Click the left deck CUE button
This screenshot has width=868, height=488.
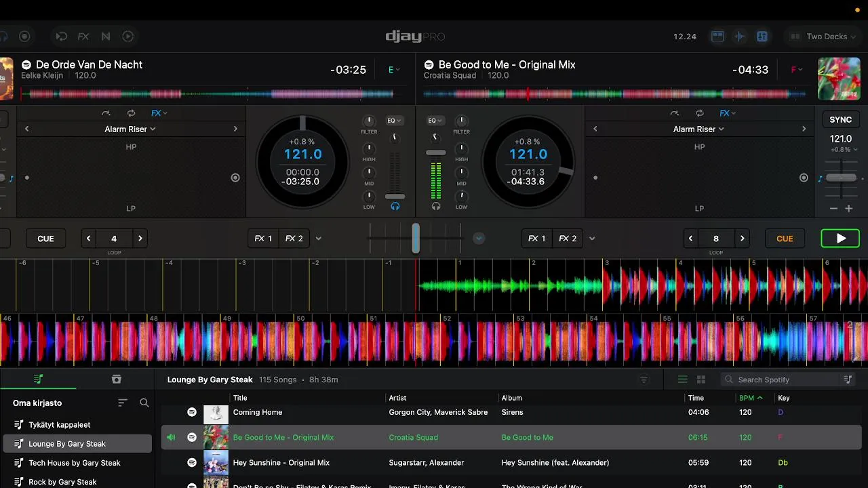tap(45, 239)
